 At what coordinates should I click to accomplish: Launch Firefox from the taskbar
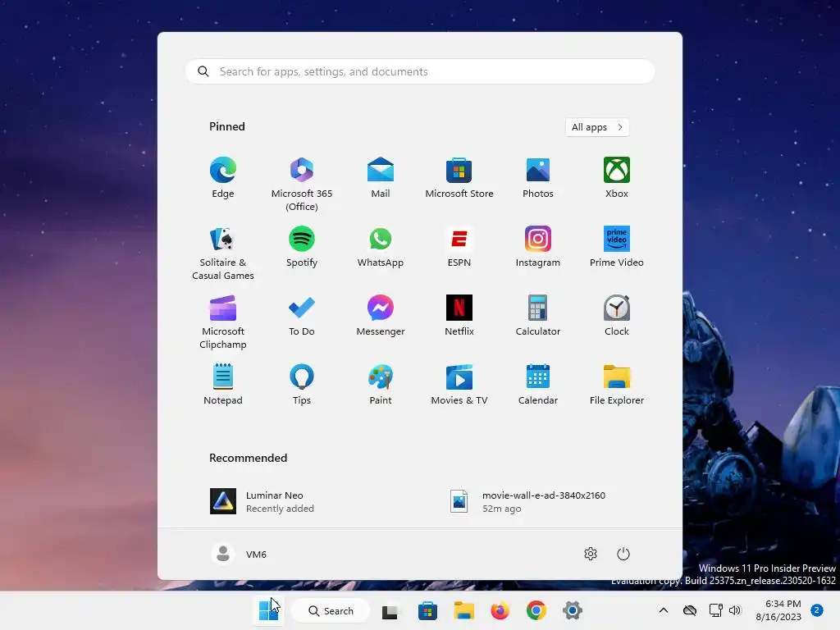click(500, 610)
